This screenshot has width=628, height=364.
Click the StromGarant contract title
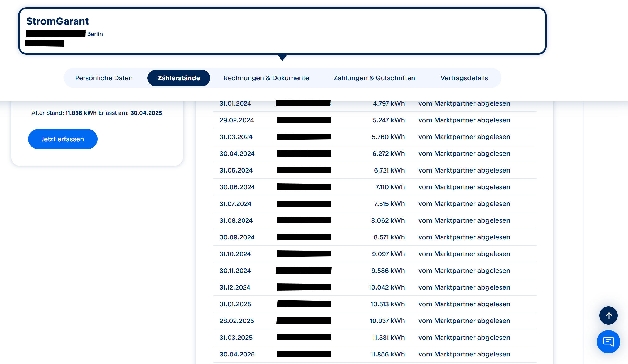pyautogui.click(x=58, y=21)
